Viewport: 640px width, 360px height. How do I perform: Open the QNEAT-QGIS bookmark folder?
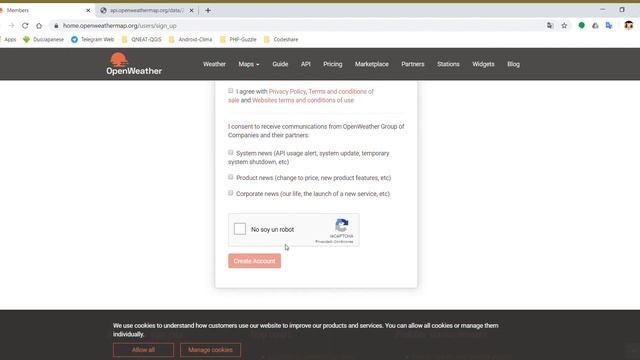point(142,40)
